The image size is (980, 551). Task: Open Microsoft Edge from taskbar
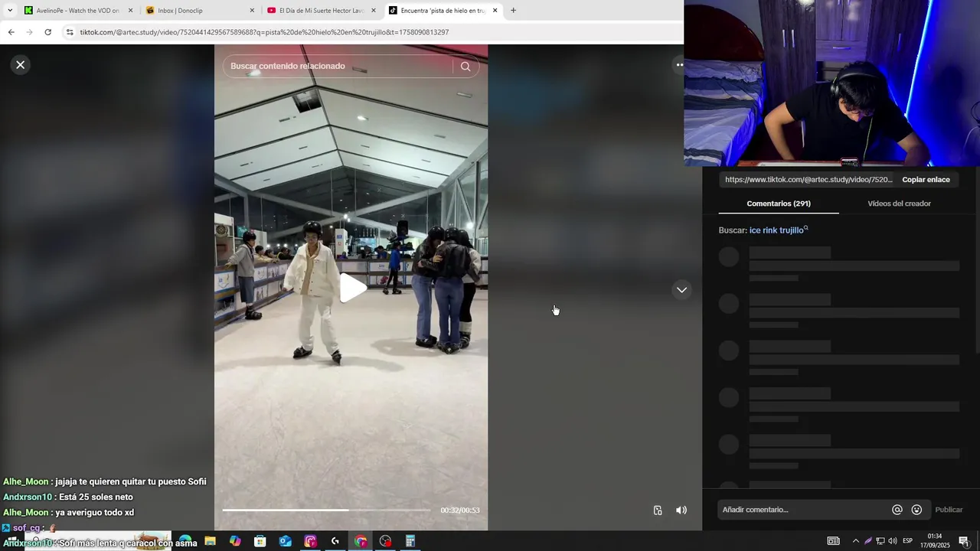[185, 541]
